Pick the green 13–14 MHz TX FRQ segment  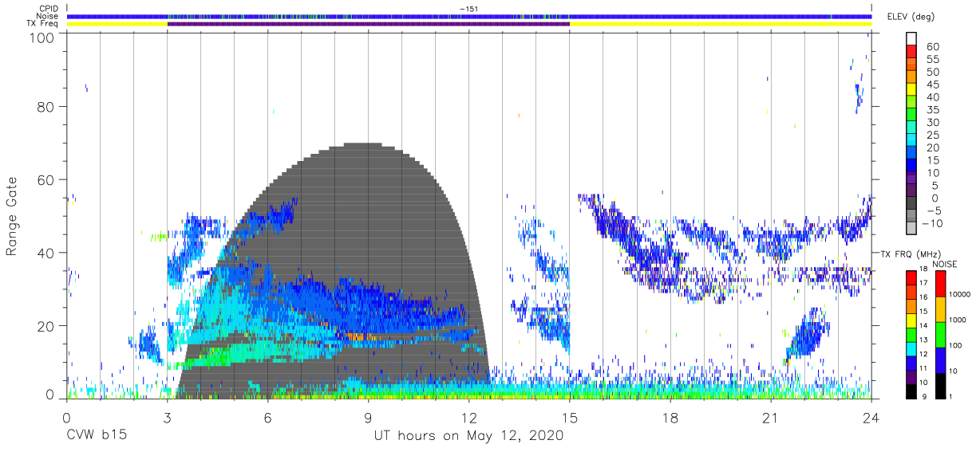[x=911, y=335]
